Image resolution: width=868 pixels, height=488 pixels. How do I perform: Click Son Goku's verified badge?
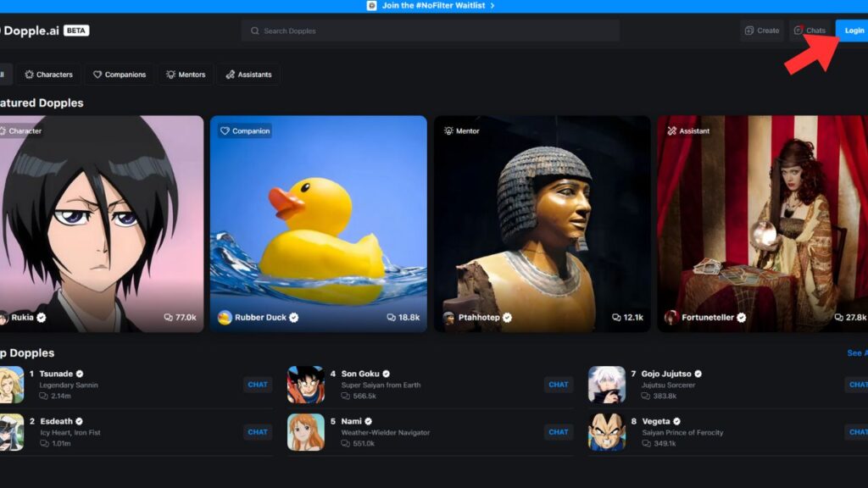387,374
